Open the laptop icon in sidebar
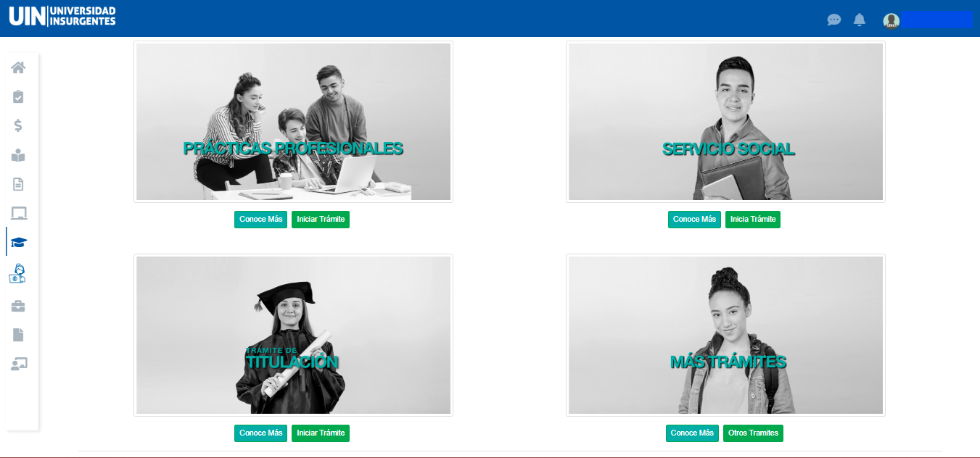The height and width of the screenshot is (458, 980). pos(18,213)
